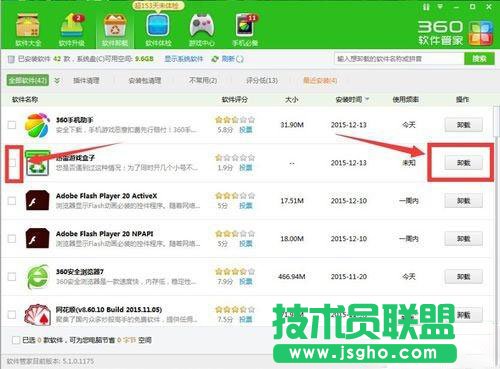Click the 搜索 search button
Screen dimensions: 500x369
pyautogui.click(x=479, y=59)
